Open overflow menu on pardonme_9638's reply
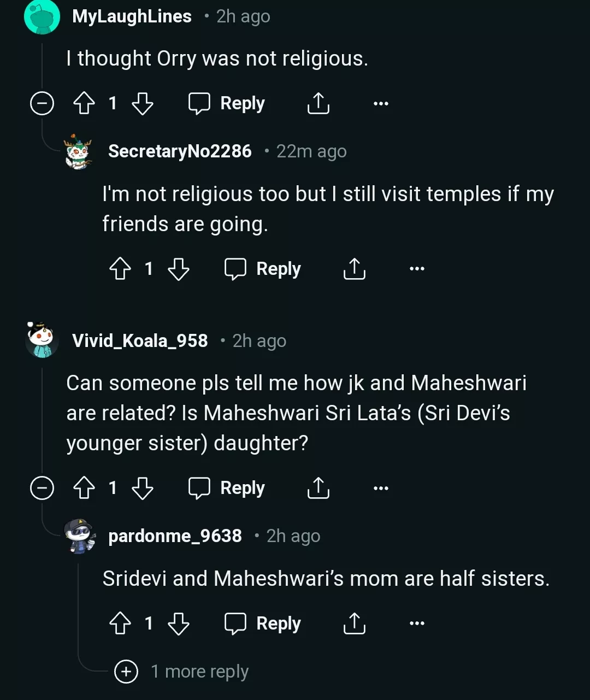 pyautogui.click(x=417, y=623)
